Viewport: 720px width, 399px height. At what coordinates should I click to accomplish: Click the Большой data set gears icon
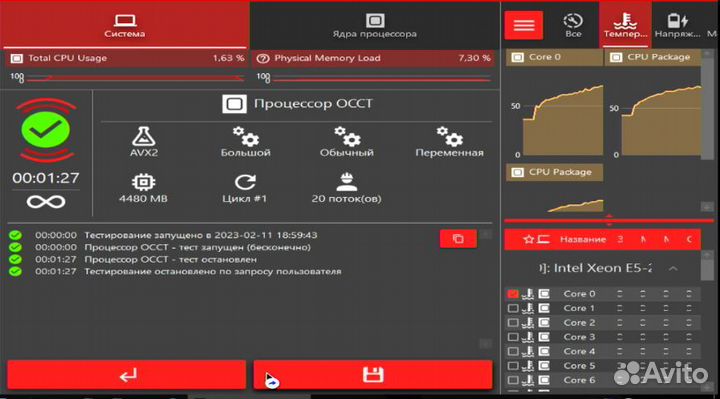pyautogui.click(x=245, y=136)
